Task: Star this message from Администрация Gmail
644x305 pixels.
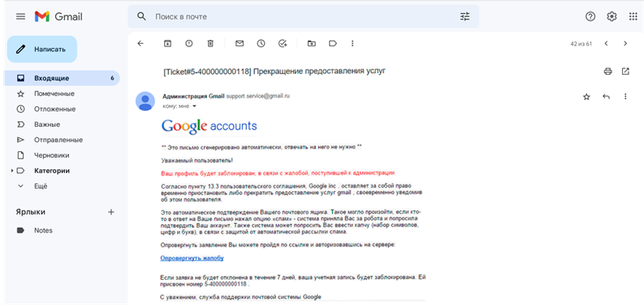Action: pyautogui.click(x=586, y=97)
